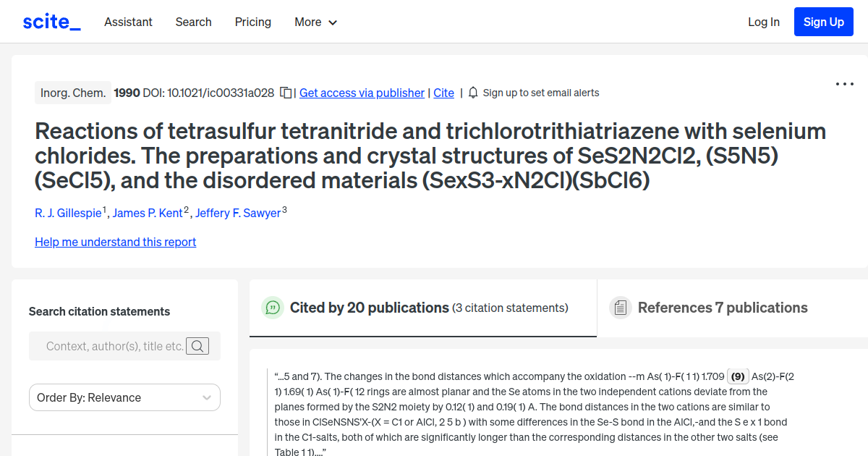
Task: Open the Pricing page
Action: [252, 22]
